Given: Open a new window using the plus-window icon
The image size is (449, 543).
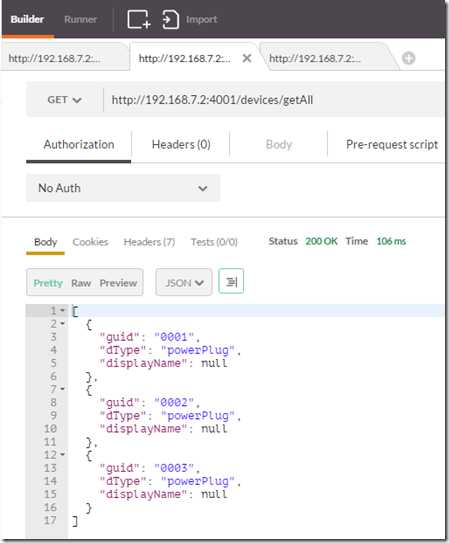Looking at the screenshot, I should click(x=139, y=19).
